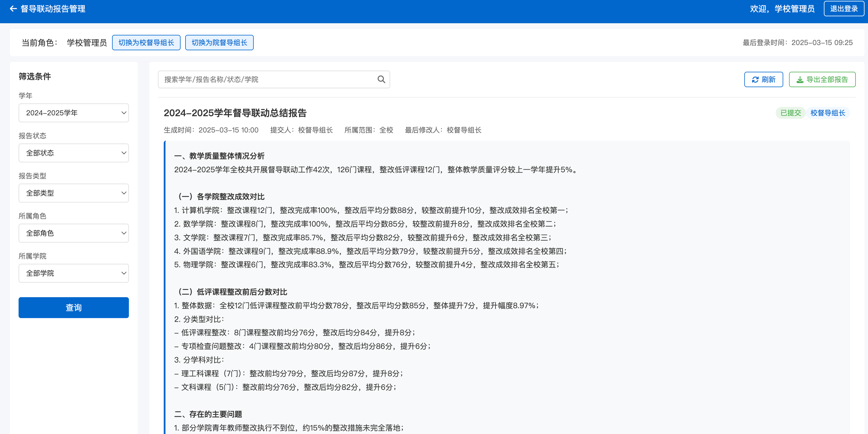Screen dimensions: 868x434
Task: Click the green 已提交 status badge
Action: tap(790, 113)
